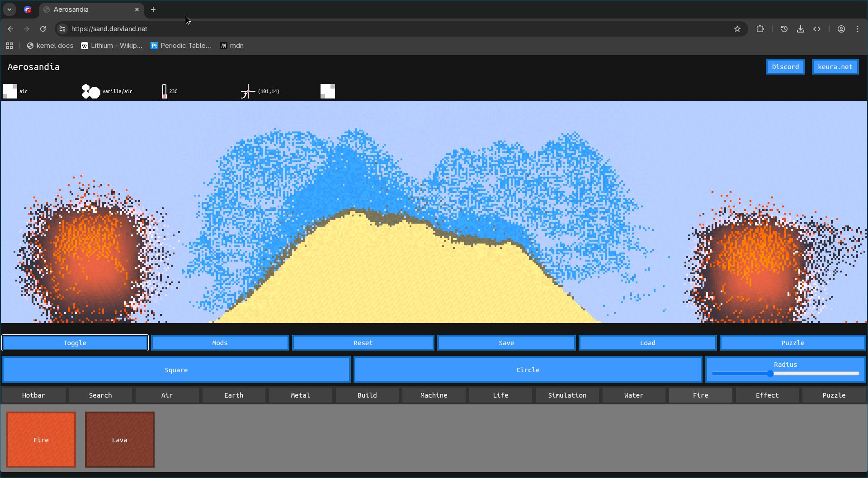This screenshot has width=868, height=478.
Task: Switch to the Build category tab
Action: tap(367, 395)
